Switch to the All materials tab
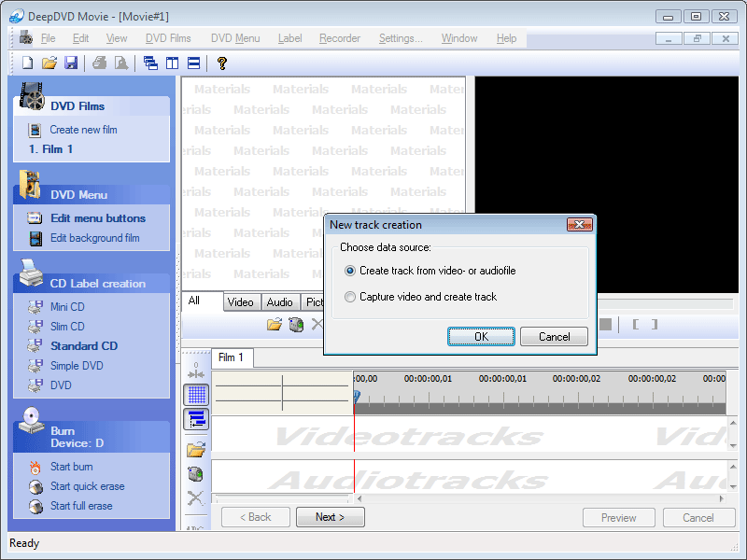The image size is (747, 560). pyautogui.click(x=202, y=301)
